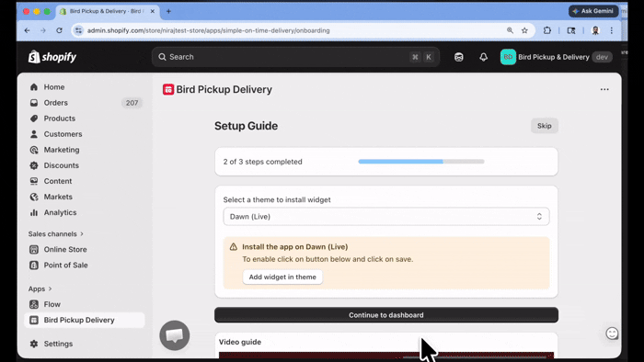This screenshot has width=644, height=362.
Task: Open Chrome extensions puzzle icon
Action: click(547, 30)
